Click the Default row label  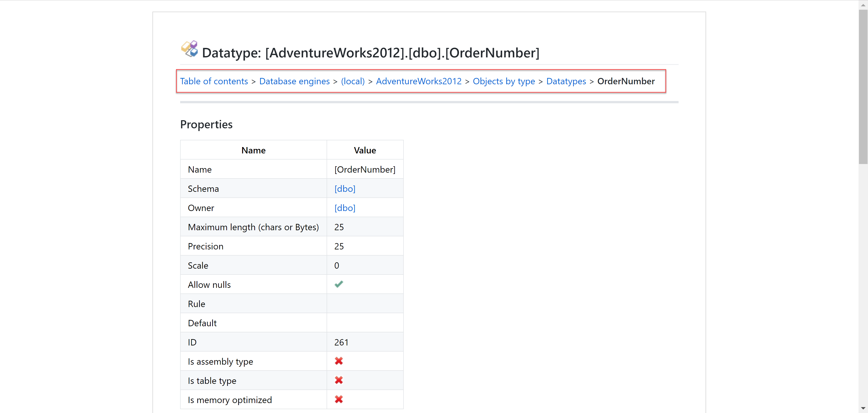pos(202,323)
